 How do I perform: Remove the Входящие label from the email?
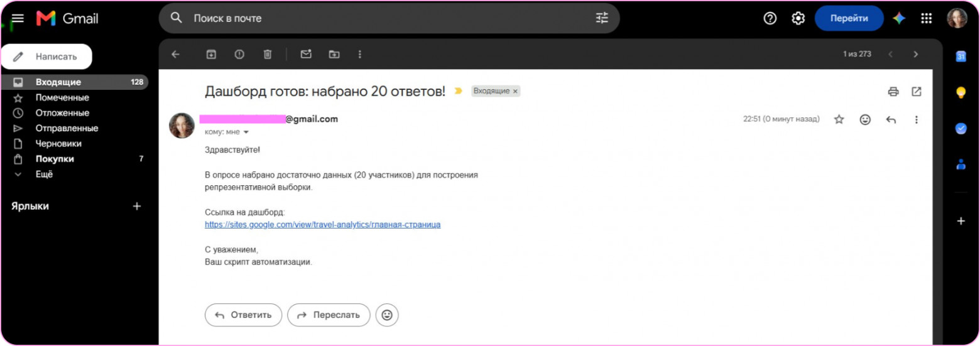(516, 91)
